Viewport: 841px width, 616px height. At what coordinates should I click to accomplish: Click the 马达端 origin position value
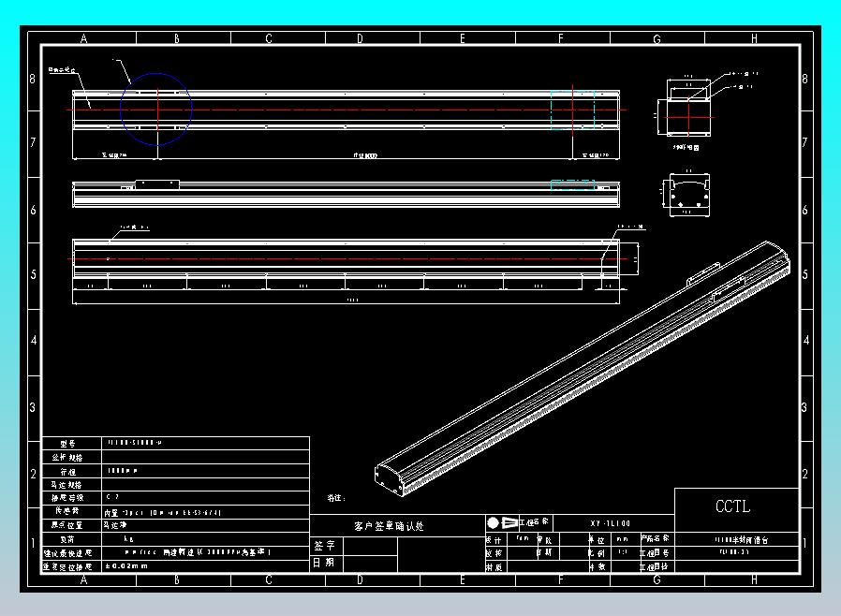coord(115,525)
